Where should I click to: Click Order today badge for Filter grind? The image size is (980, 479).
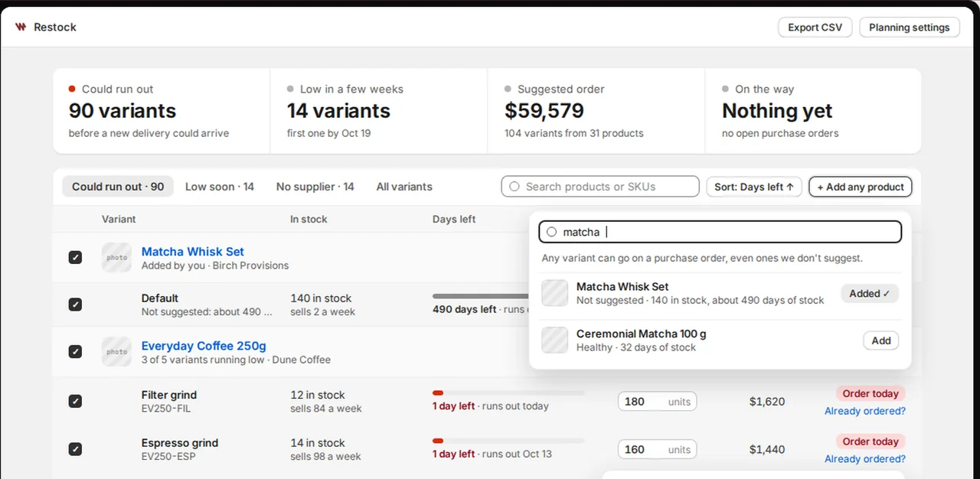pos(871,394)
